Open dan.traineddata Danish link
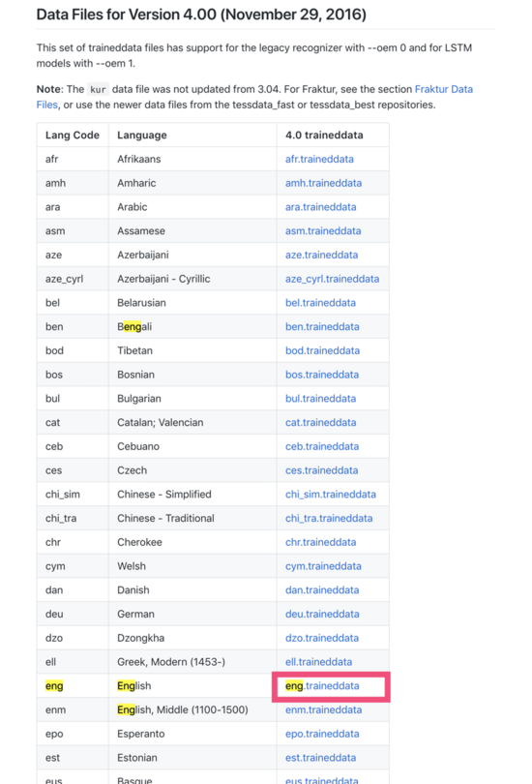 click(x=322, y=590)
